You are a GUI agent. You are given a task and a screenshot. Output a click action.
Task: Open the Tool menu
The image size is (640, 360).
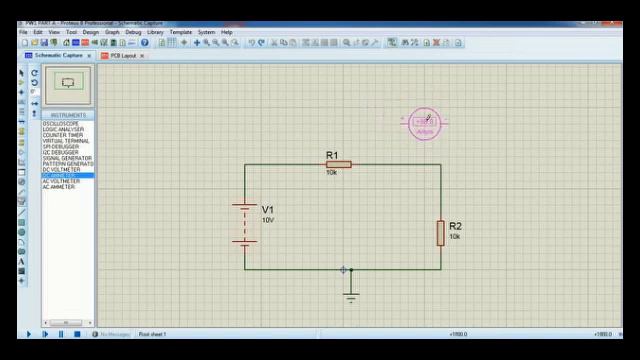[71, 32]
